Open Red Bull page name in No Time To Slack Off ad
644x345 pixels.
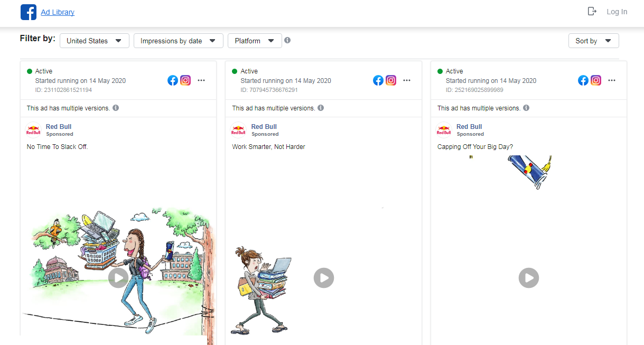coord(59,126)
